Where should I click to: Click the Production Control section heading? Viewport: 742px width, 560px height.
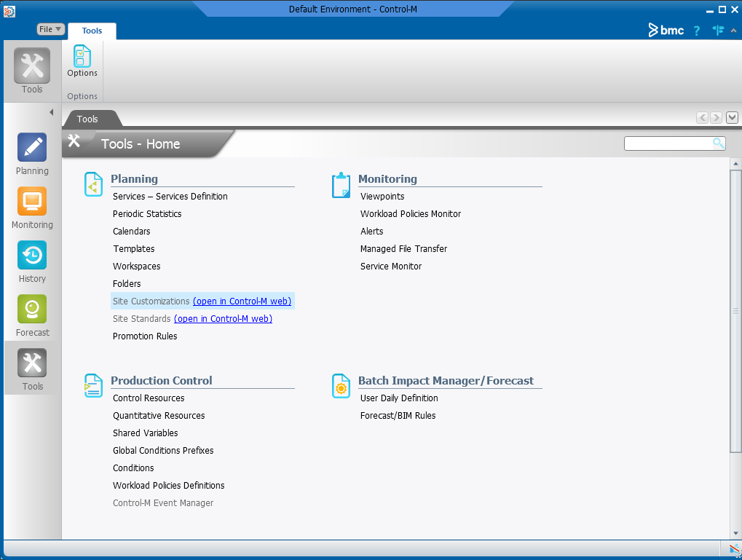[x=162, y=381]
